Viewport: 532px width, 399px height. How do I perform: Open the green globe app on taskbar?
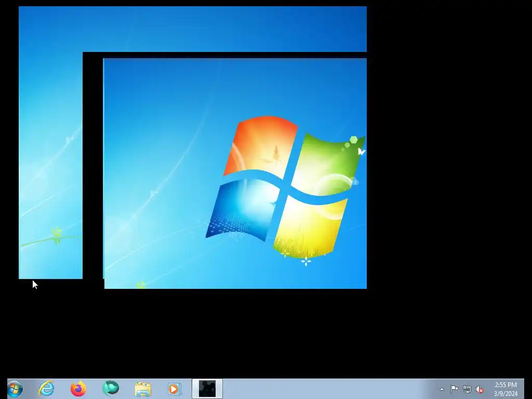[111, 389]
